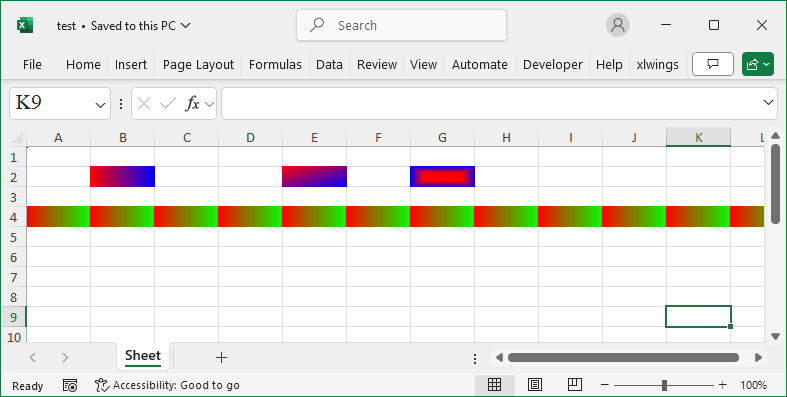This screenshot has height=397, width=787.
Task: Open the Comments pane icon
Action: pyautogui.click(x=713, y=64)
